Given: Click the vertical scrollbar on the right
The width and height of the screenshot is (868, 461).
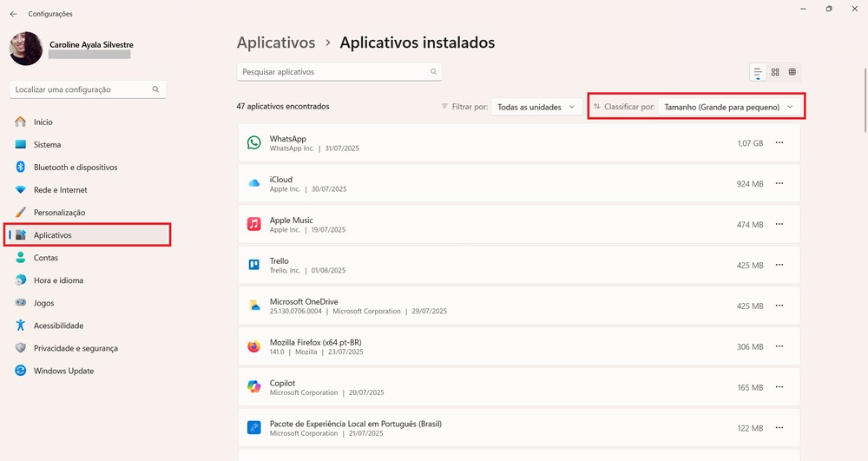Looking at the screenshot, I should [865, 101].
